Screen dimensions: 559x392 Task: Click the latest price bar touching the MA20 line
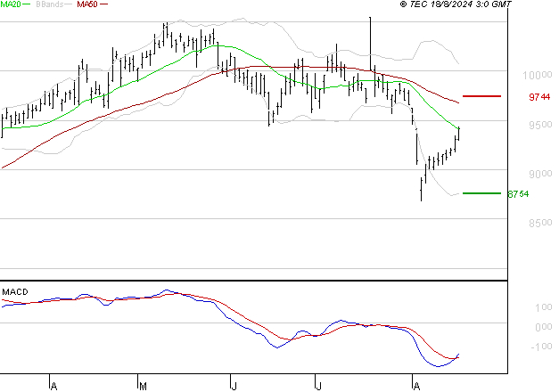pos(459,134)
